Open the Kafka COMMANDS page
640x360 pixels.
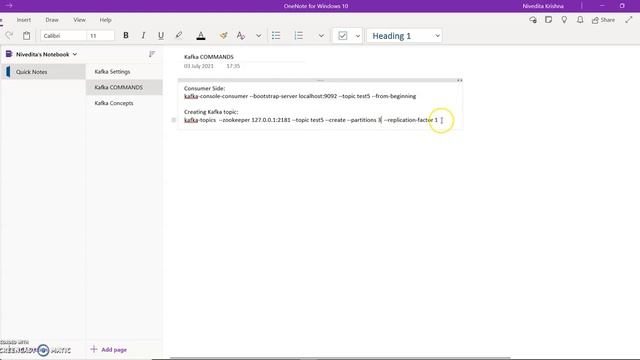pos(124,87)
